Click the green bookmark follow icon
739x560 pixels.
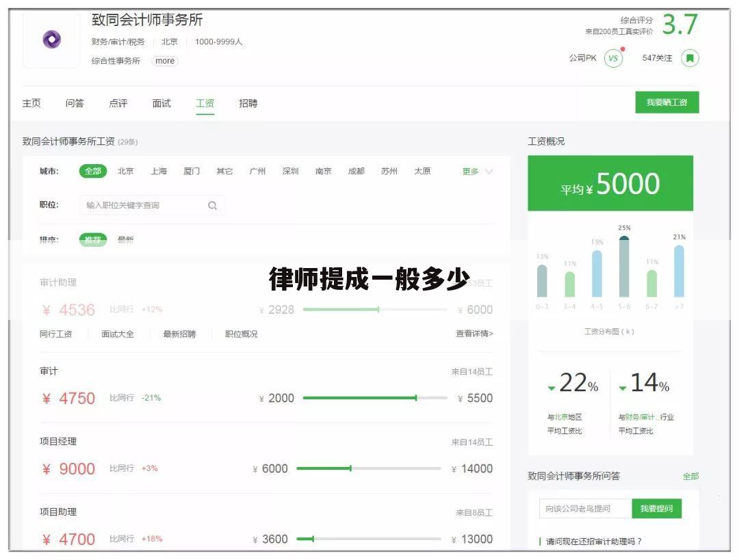690,58
